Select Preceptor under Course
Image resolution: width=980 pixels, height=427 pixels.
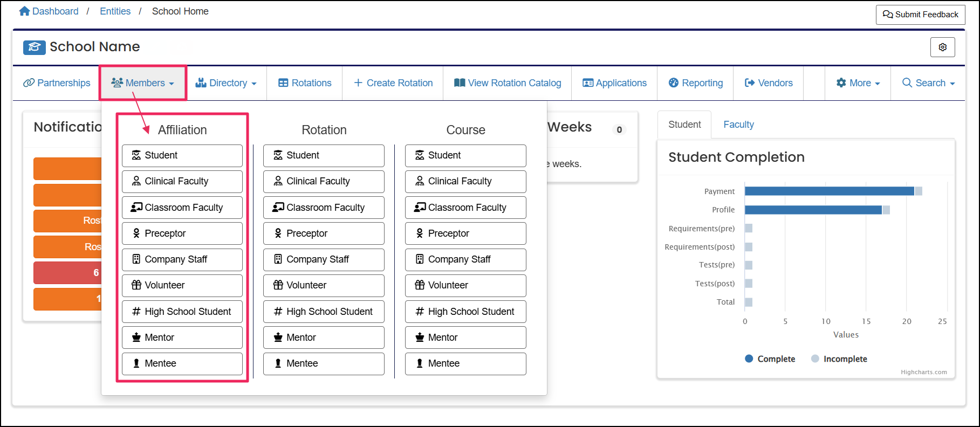coord(465,233)
